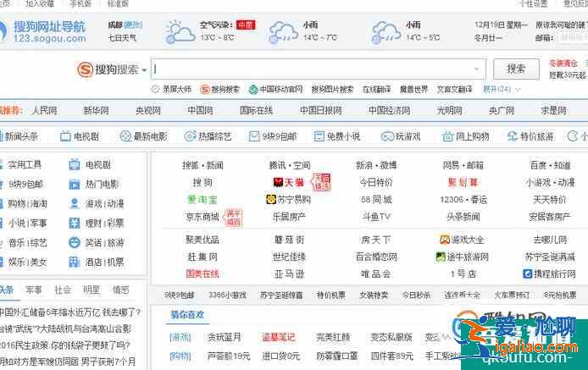Open 玩游戏 gamepad icon
The width and height of the screenshot is (588, 370).
pyautogui.click(x=387, y=136)
